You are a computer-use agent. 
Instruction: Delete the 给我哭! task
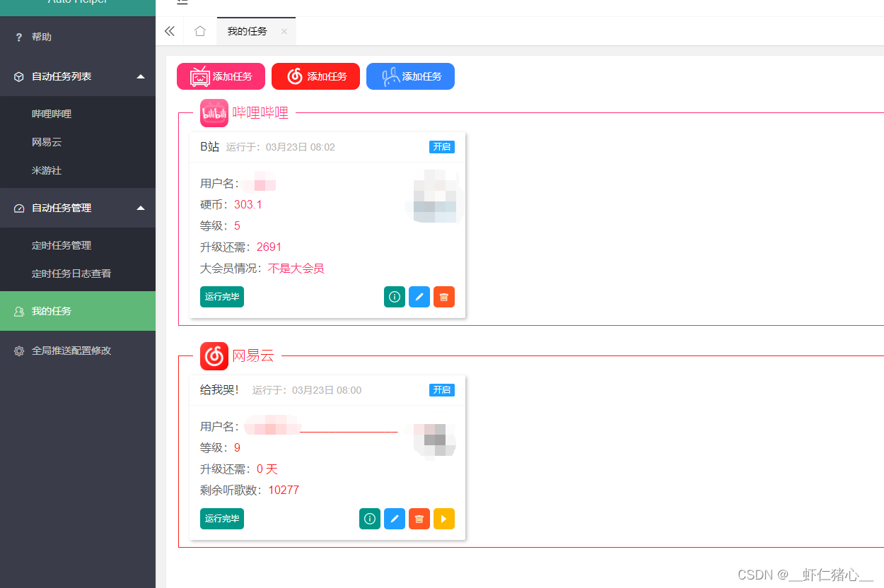(419, 519)
